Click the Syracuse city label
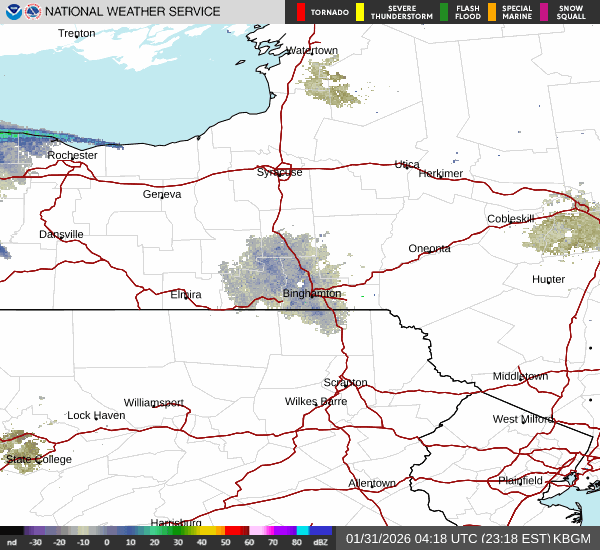600x550 pixels. tap(279, 172)
